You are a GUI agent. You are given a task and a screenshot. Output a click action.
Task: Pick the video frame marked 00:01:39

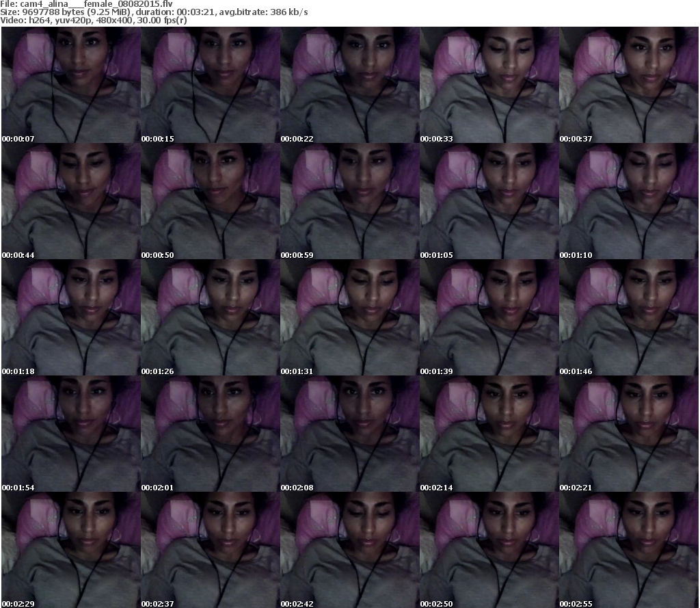pyautogui.click(x=489, y=317)
